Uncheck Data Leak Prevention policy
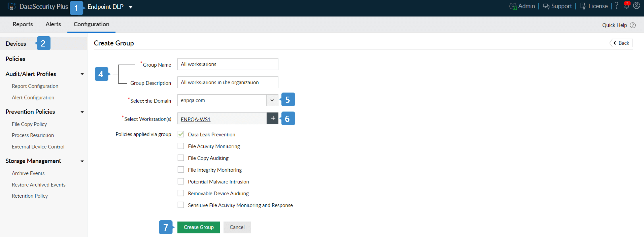 coord(181,134)
